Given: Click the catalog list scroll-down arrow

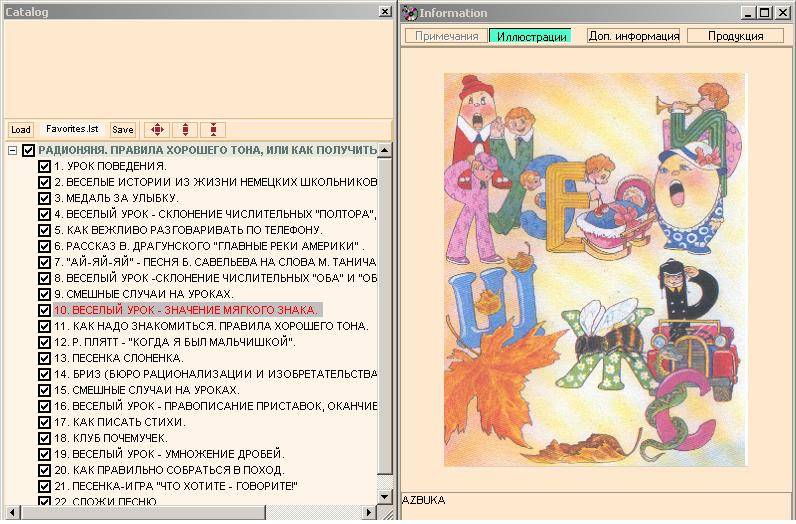Looking at the screenshot, I should [385, 497].
